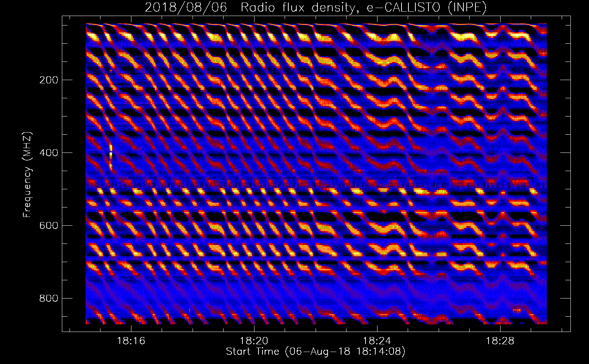Click the '800' frequency tick label
Screen dimensions: 589x364
[x=48, y=298]
